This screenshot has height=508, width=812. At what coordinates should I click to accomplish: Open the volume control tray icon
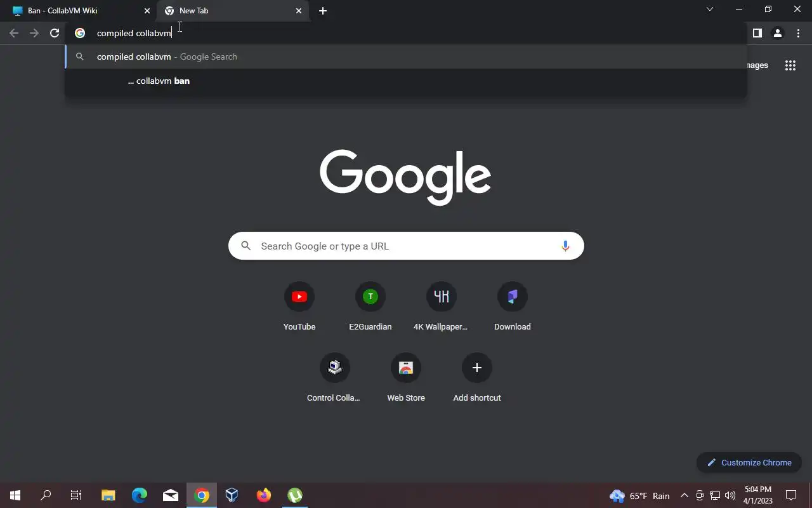730,495
